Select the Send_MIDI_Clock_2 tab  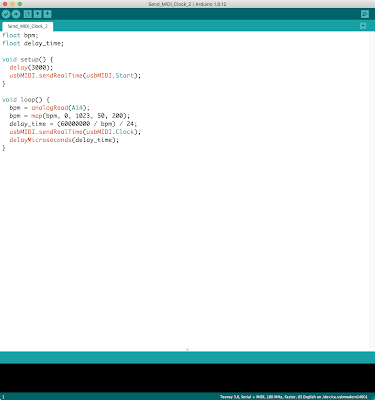point(27,26)
